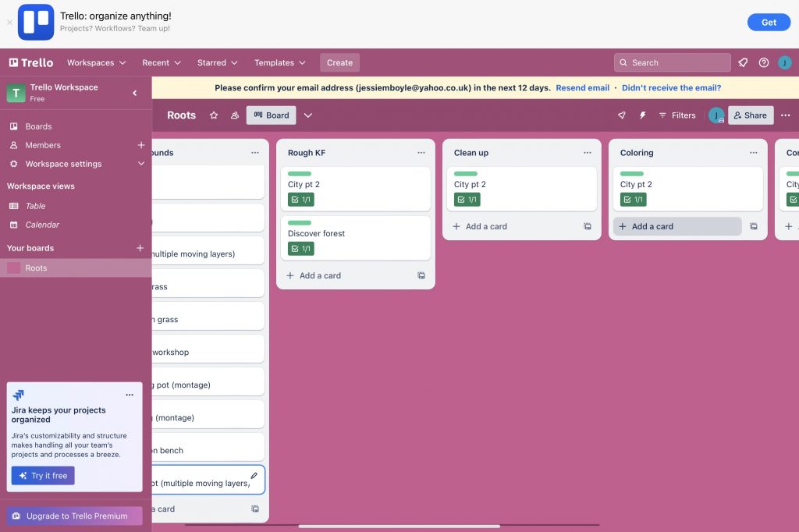Share the Roots board
The image size is (799, 532).
click(x=751, y=115)
